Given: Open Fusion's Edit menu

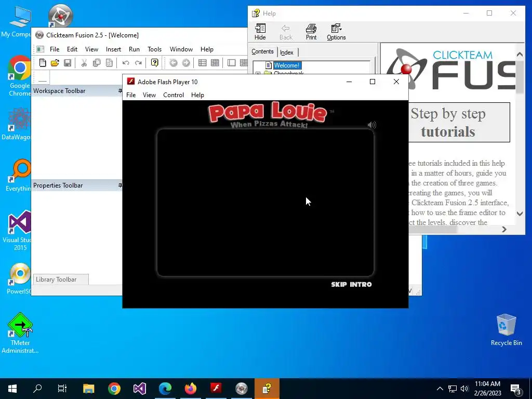Looking at the screenshot, I should click(x=72, y=49).
